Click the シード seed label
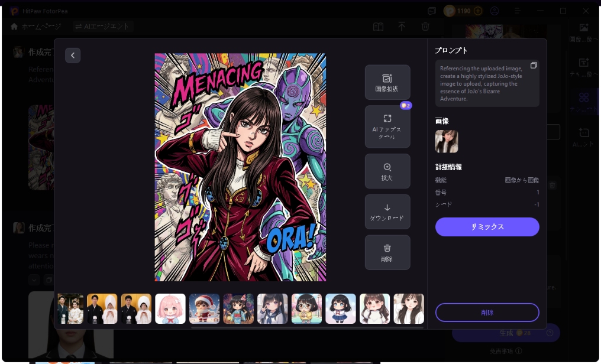The image size is (601, 364). pos(444,204)
